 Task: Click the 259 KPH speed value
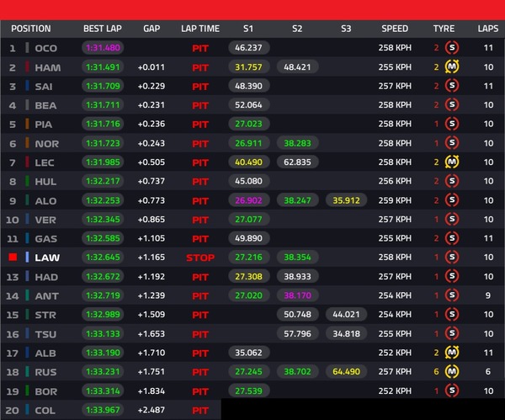click(395, 200)
